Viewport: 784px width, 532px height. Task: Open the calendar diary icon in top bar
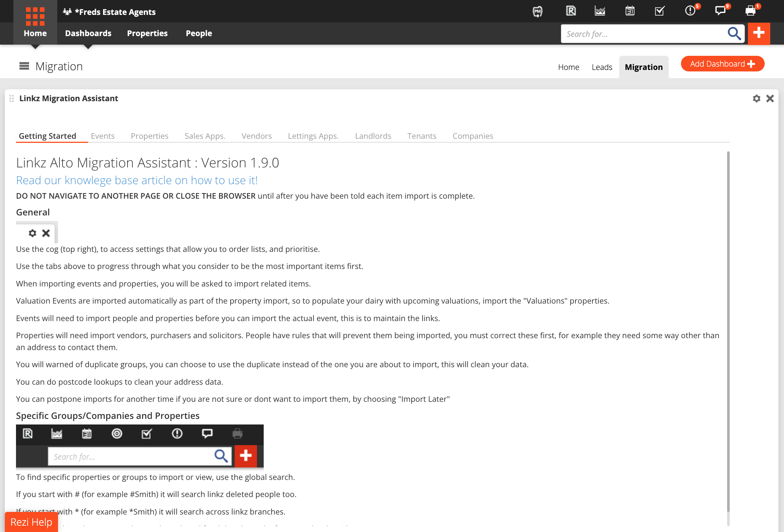pyautogui.click(x=630, y=11)
